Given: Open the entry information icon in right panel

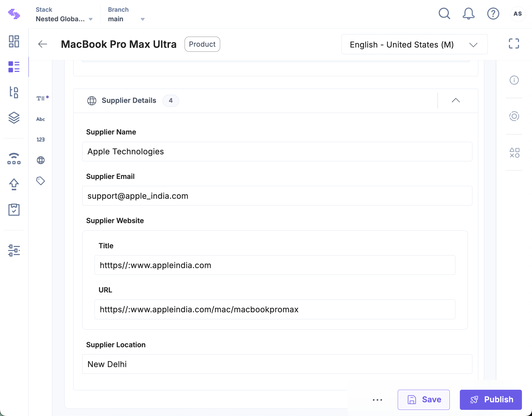Looking at the screenshot, I should coord(514,80).
